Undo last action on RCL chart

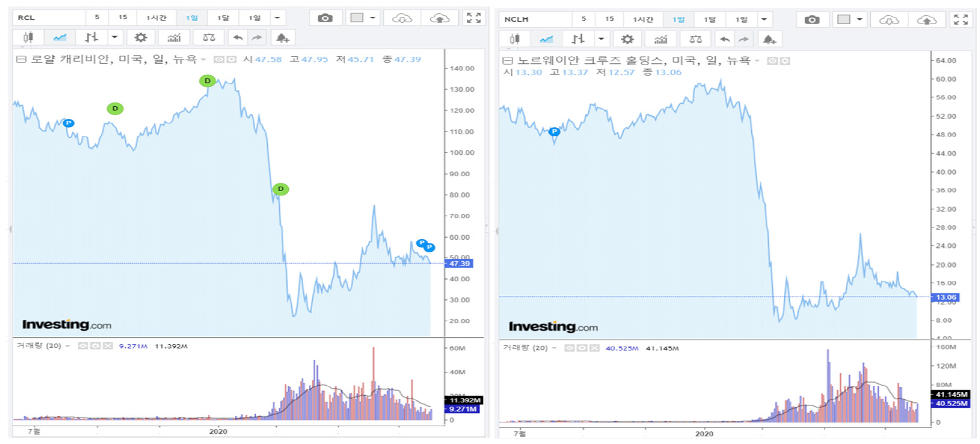click(x=238, y=38)
